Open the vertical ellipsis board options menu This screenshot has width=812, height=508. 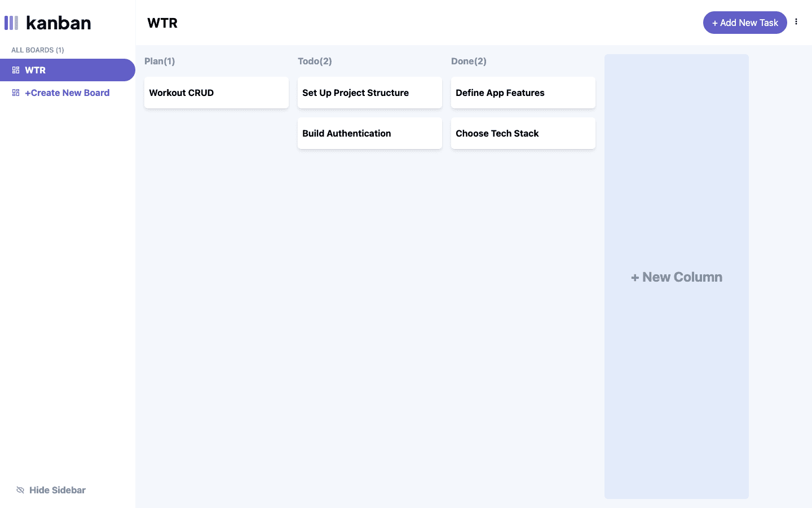click(x=796, y=22)
